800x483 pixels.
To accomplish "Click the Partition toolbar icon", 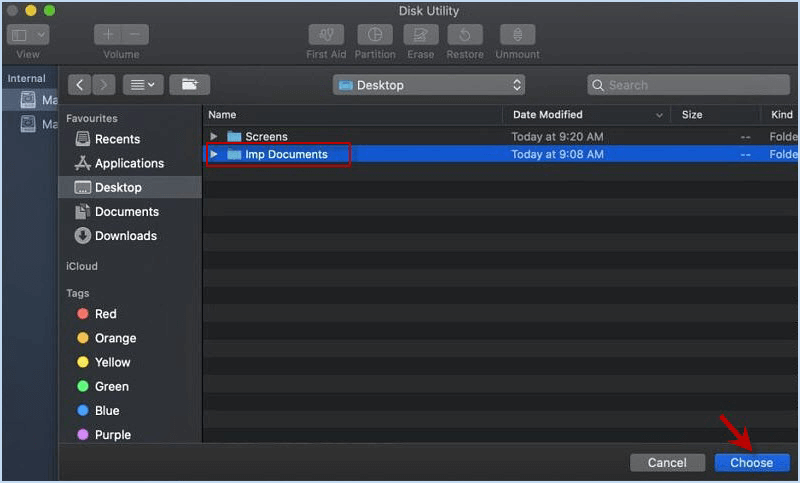I will 375,35.
